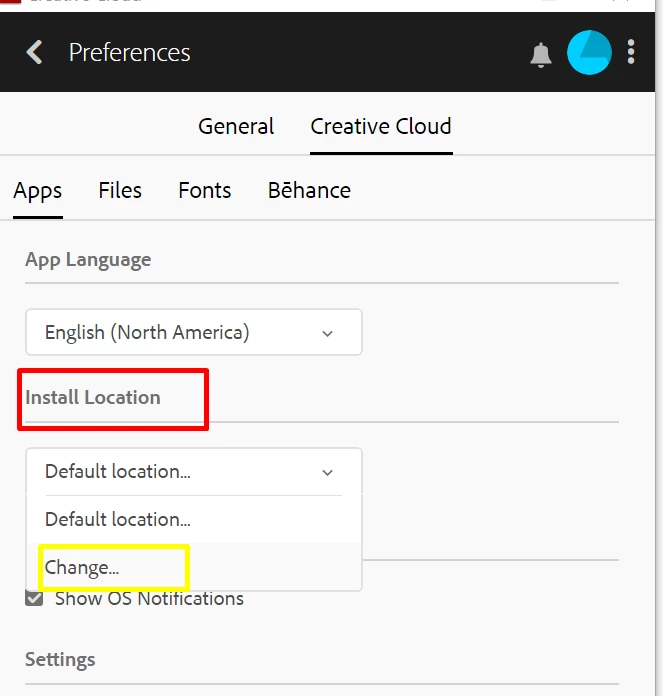Open the Behance sub-tab
The width and height of the screenshot is (663, 696).
point(309,190)
